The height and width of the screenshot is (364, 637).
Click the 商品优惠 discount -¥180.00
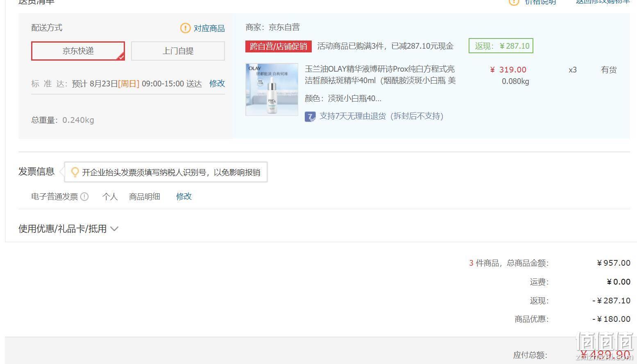(611, 319)
